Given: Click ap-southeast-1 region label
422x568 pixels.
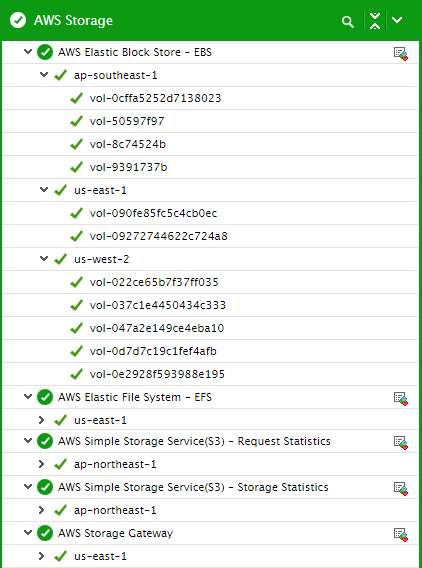Looking at the screenshot, I should 116,75.
